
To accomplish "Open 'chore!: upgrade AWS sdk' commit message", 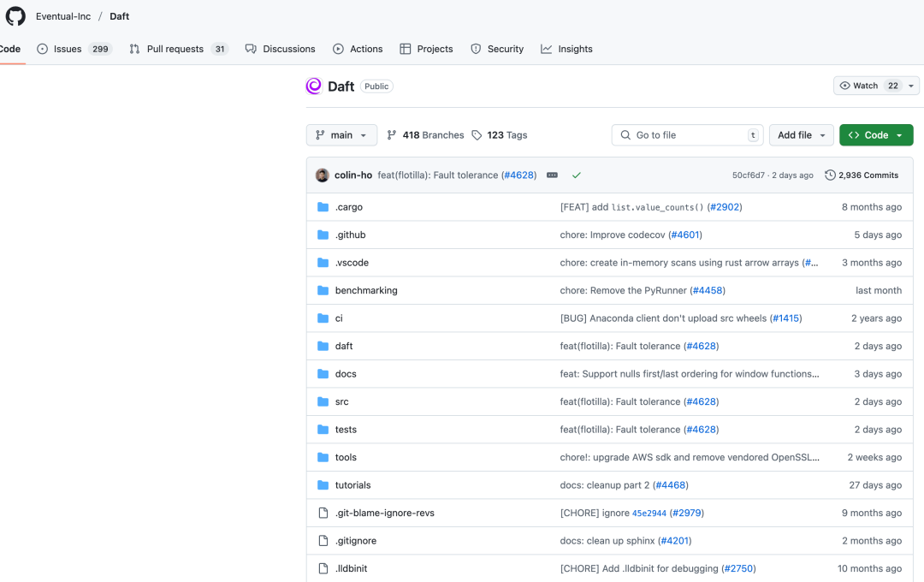I will 690,457.
